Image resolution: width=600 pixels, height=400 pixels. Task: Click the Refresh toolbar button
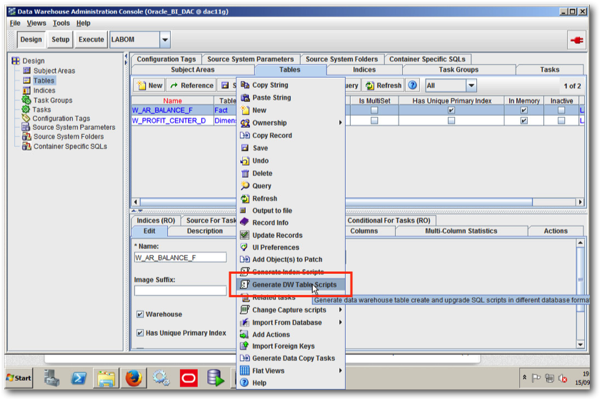click(x=383, y=85)
